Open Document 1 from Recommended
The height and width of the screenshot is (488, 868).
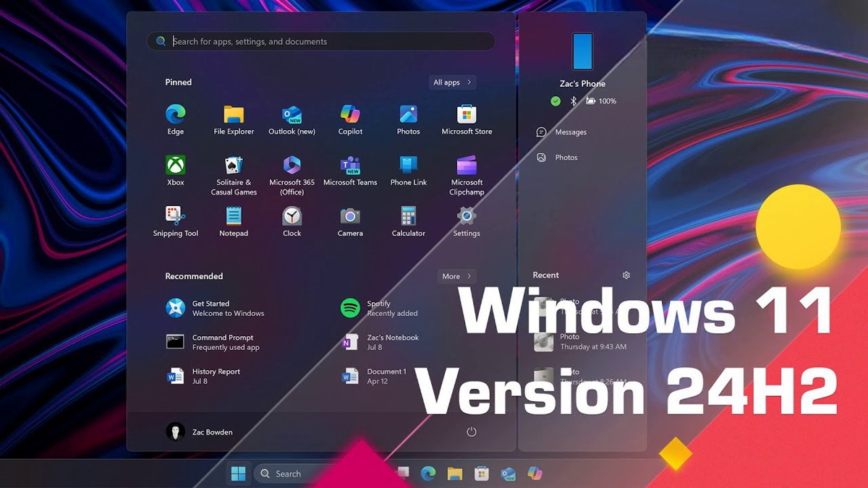(x=374, y=376)
